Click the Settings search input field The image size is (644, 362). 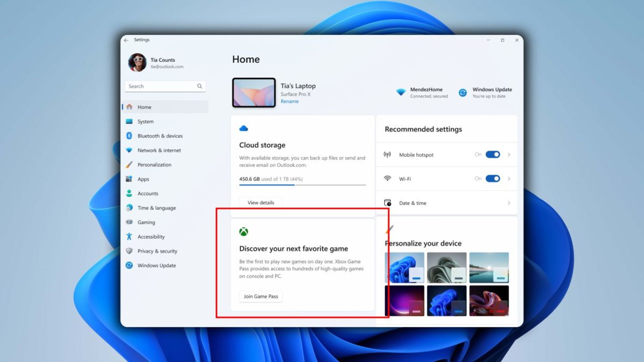(x=165, y=86)
